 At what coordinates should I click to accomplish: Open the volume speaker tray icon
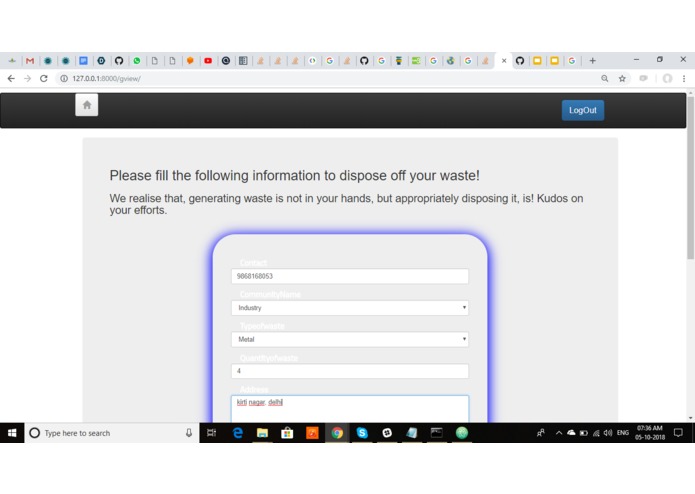(608, 433)
